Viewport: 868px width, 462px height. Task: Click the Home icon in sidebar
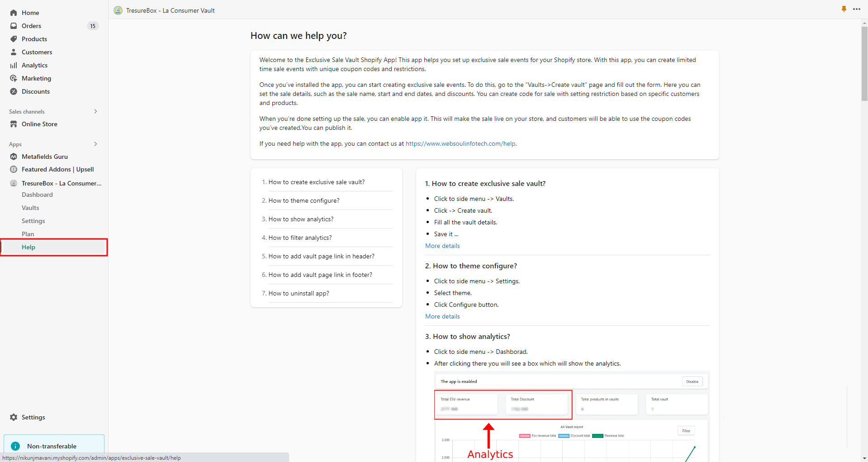click(x=14, y=13)
